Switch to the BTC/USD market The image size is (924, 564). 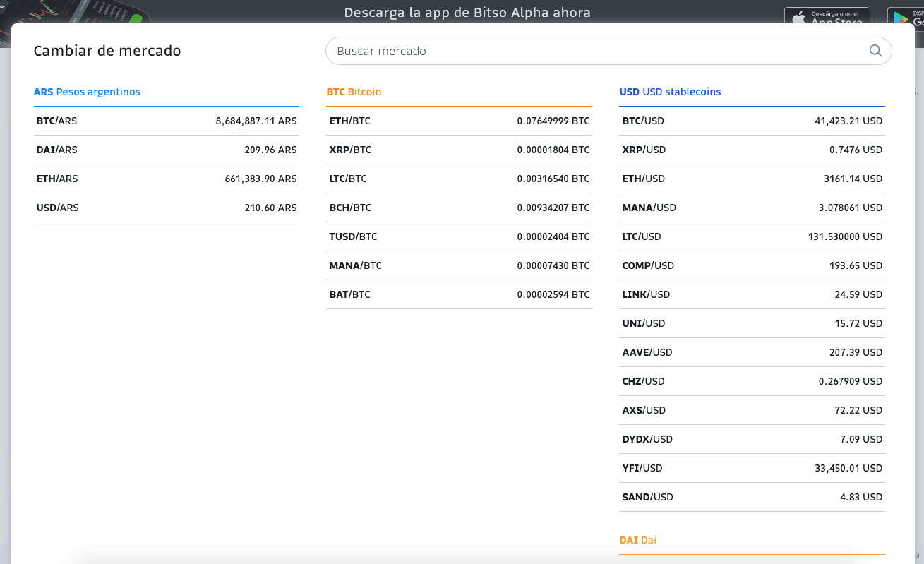click(752, 121)
